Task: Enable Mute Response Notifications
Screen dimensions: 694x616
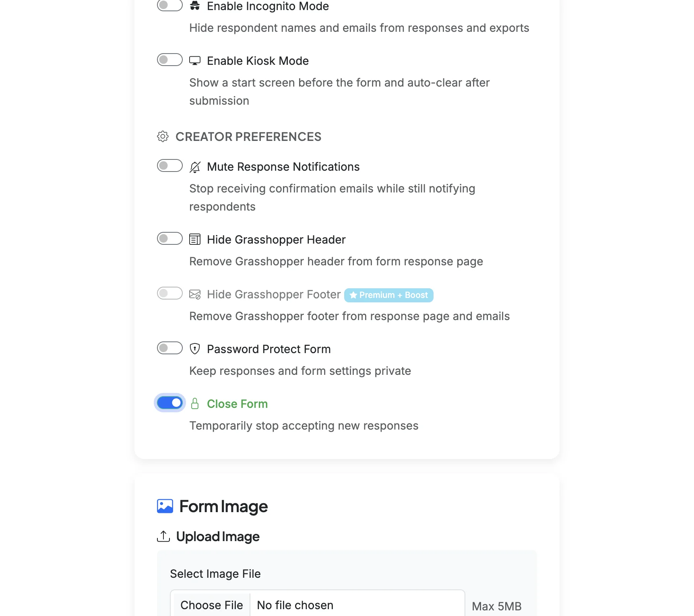Action: coord(169,165)
